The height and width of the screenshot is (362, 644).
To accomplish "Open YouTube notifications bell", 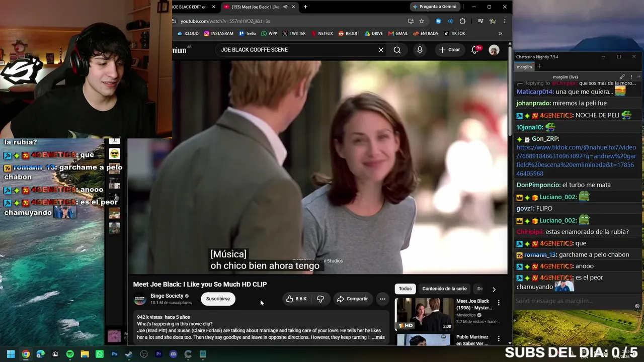I will (474, 50).
